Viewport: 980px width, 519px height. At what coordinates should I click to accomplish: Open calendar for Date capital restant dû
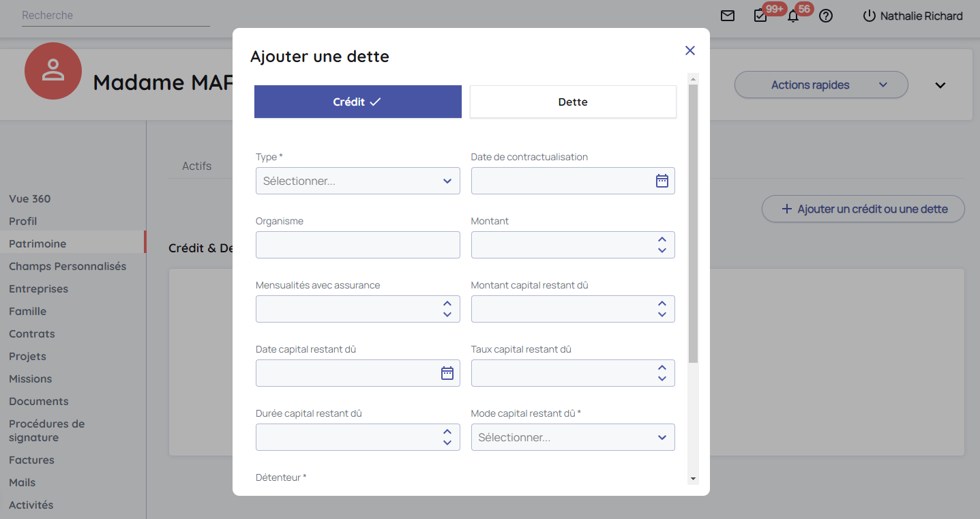447,373
